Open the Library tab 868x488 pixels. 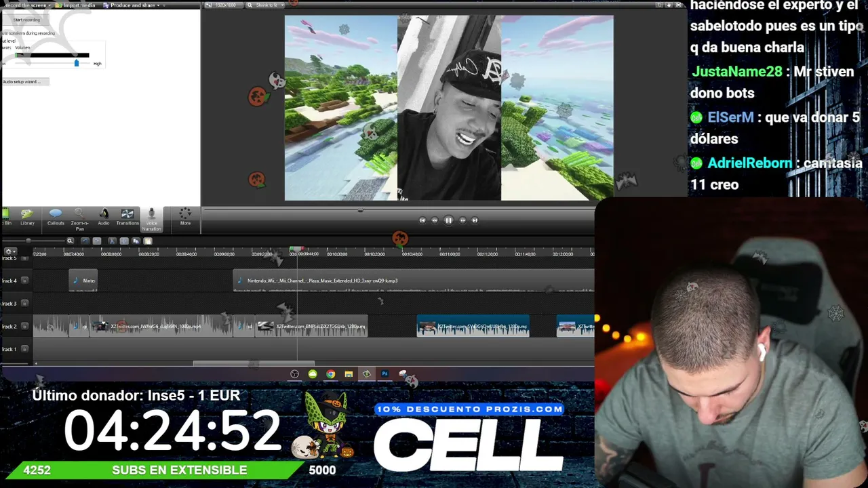click(27, 217)
